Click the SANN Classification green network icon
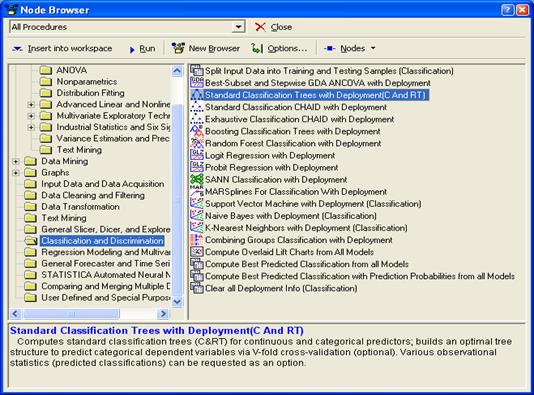The width and height of the screenshot is (534, 395). [197, 179]
